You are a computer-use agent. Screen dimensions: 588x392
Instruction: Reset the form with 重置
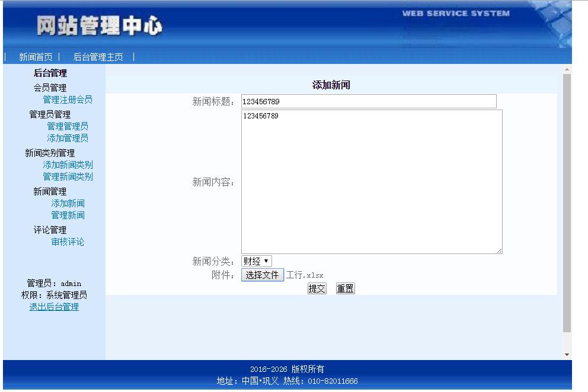click(x=344, y=288)
